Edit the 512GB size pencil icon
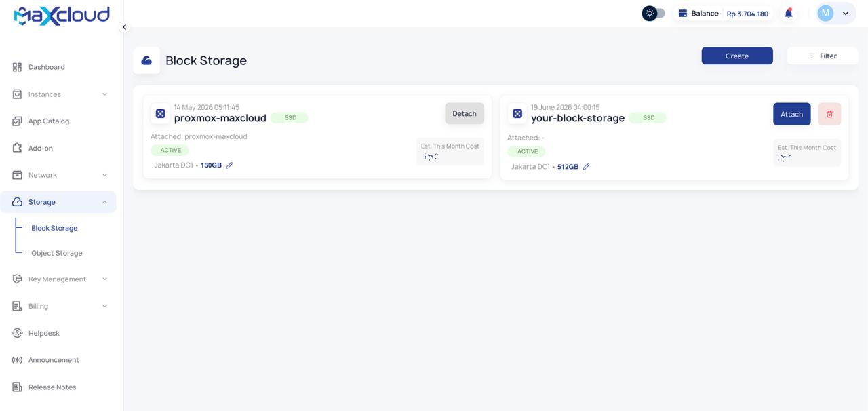868x411 pixels. [586, 167]
